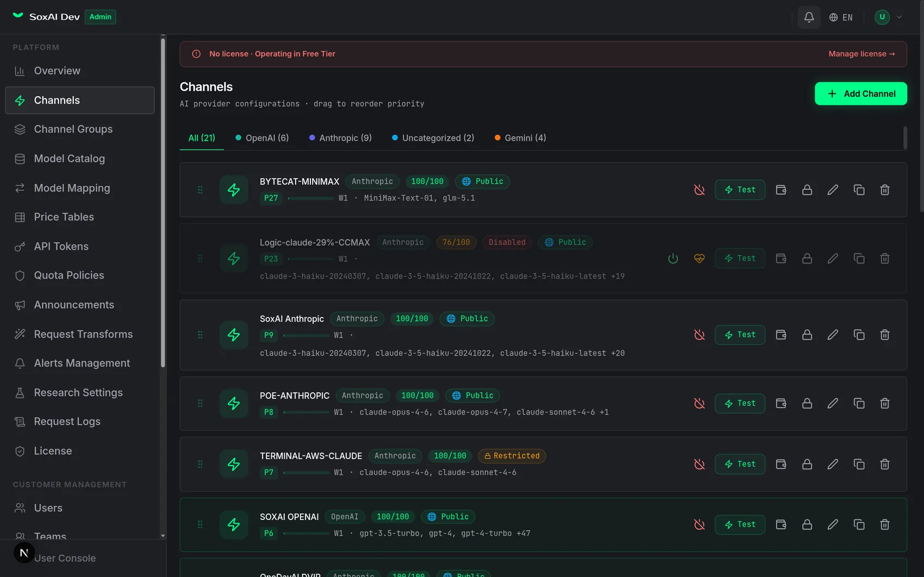Edit the POE-ANTHROPIC channel
Screen dimensions: 924x577
pos(833,403)
